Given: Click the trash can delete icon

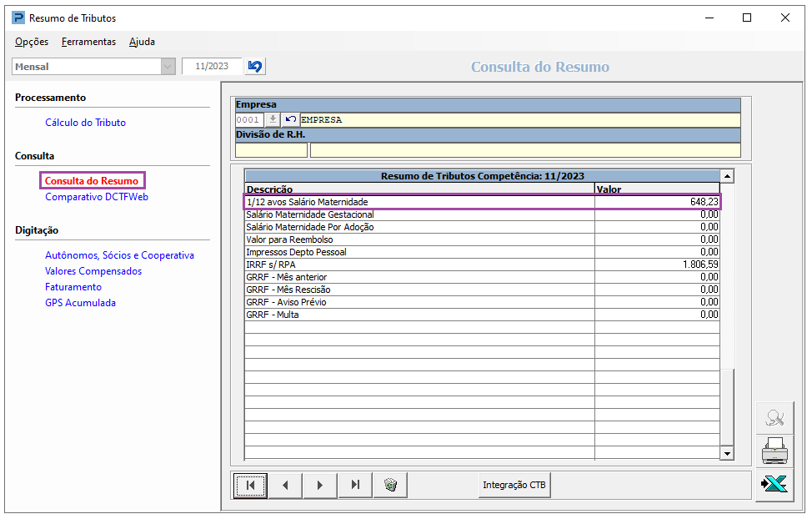Looking at the screenshot, I should click(390, 486).
